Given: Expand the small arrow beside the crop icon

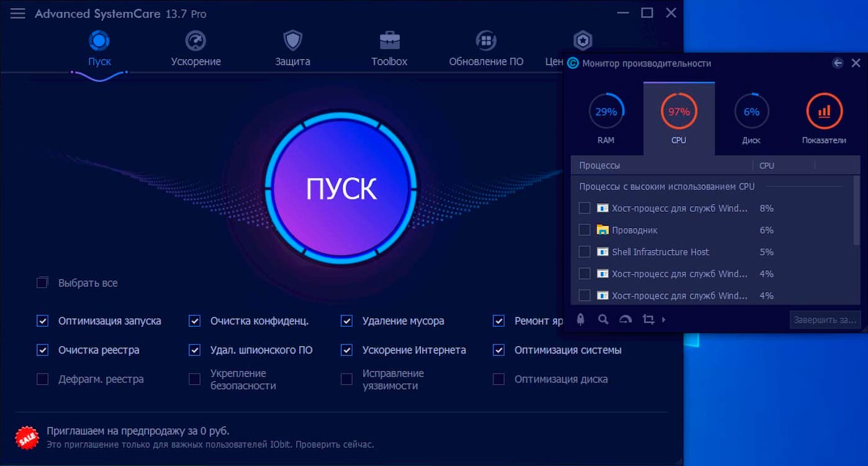Looking at the screenshot, I should tap(664, 319).
